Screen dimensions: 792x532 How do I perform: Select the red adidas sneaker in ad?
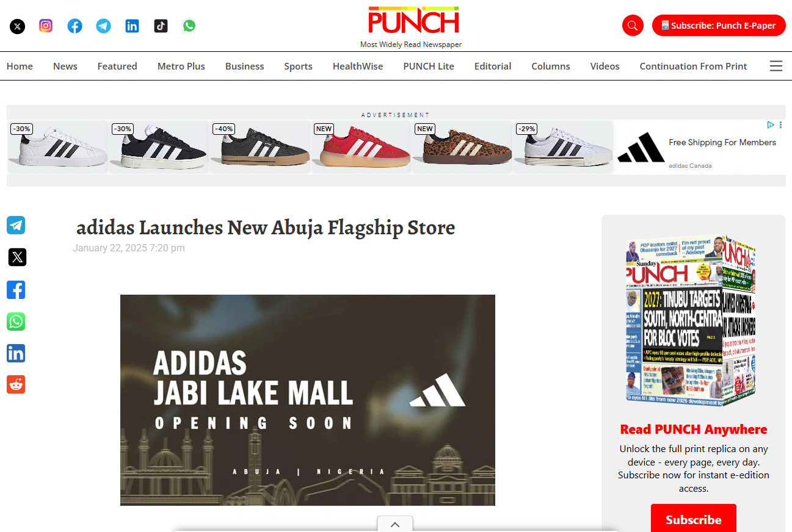click(x=361, y=147)
